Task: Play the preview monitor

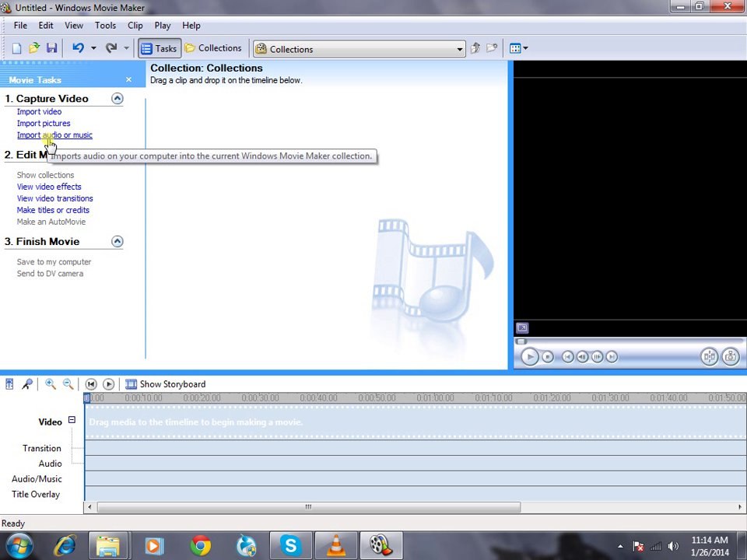Action: pos(529,357)
